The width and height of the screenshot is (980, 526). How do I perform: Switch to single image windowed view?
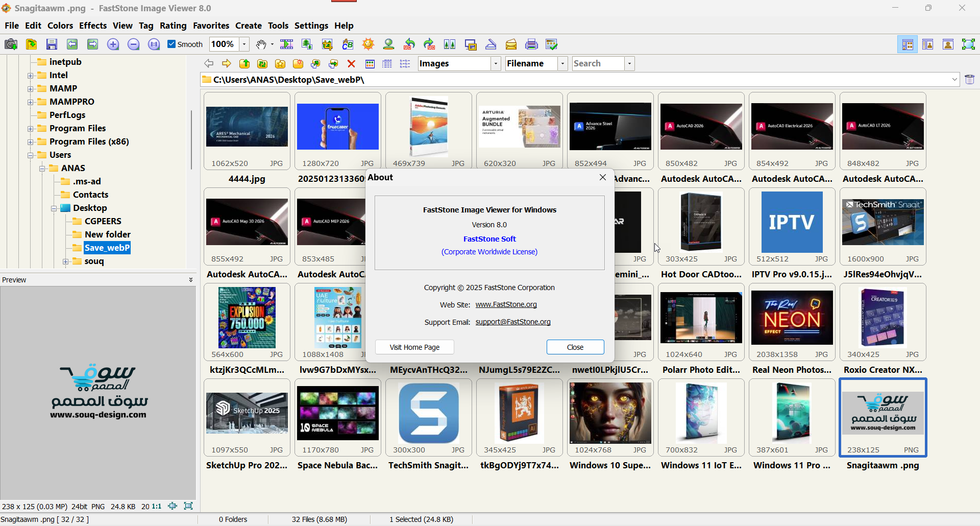coord(948,44)
